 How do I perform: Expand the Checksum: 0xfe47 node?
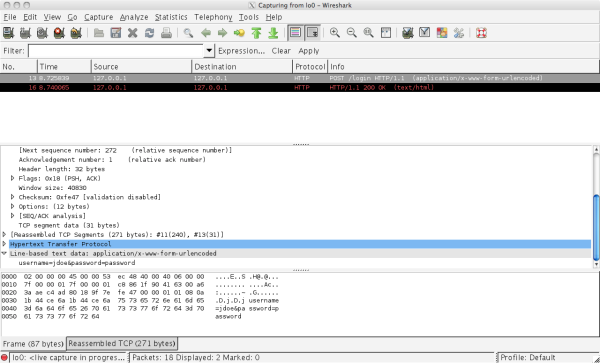[x=12, y=197]
